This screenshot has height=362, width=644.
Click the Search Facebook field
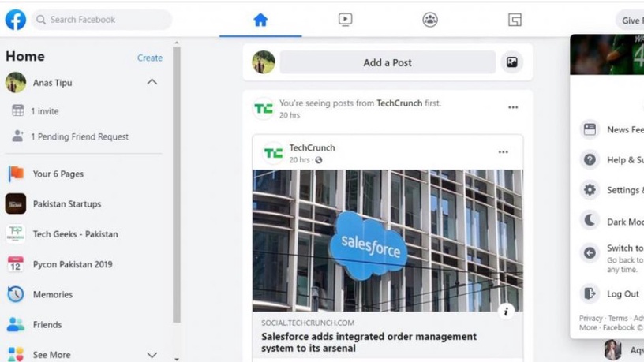tap(102, 19)
